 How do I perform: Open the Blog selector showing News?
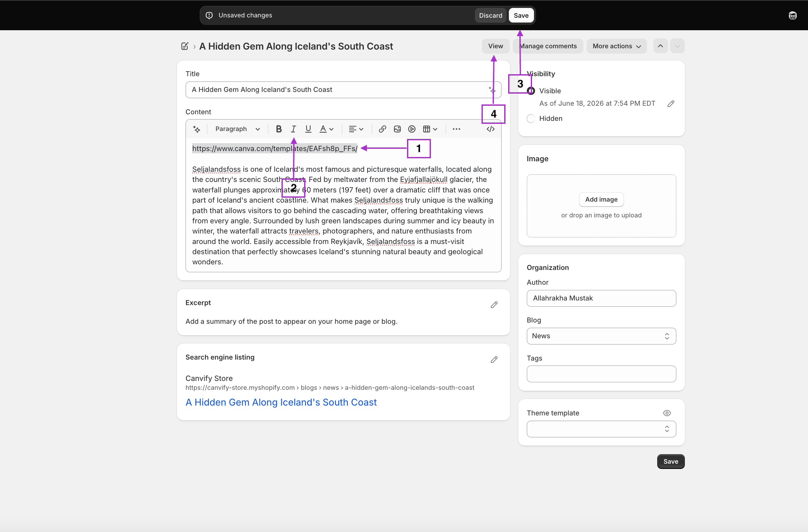pyautogui.click(x=601, y=336)
